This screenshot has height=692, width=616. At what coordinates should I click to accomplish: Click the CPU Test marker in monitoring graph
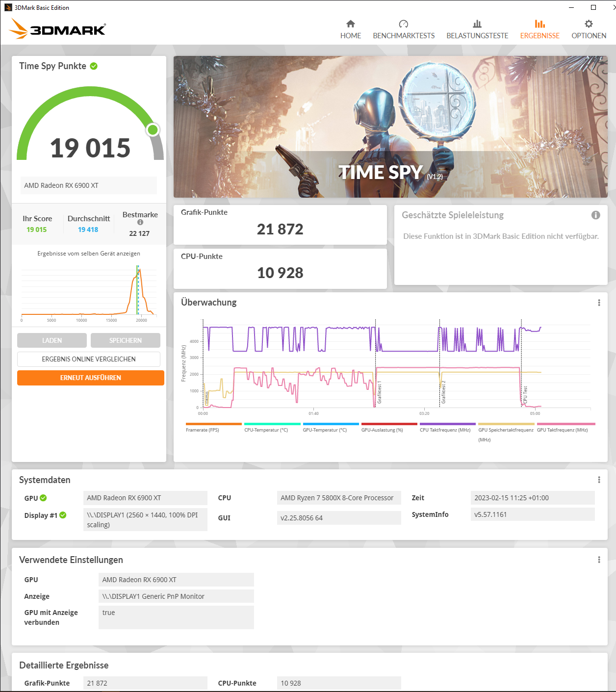pyautogui.click(x=525, y=394)
